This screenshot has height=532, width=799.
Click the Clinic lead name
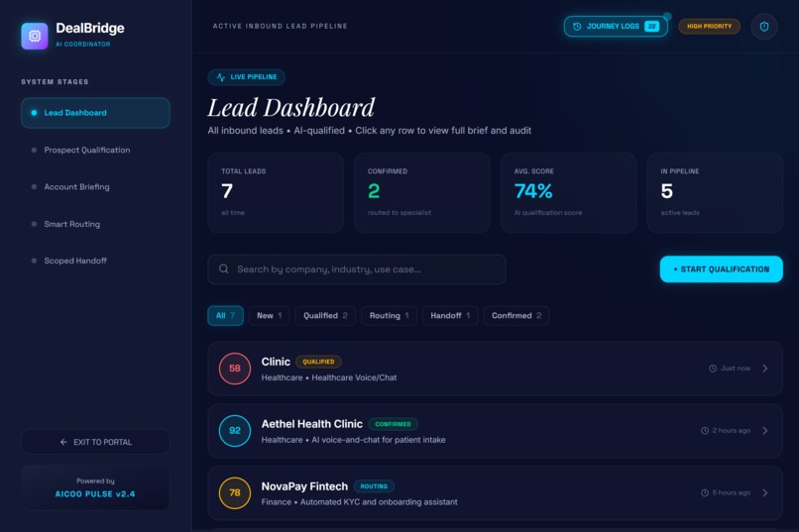(x=276, y=362)
